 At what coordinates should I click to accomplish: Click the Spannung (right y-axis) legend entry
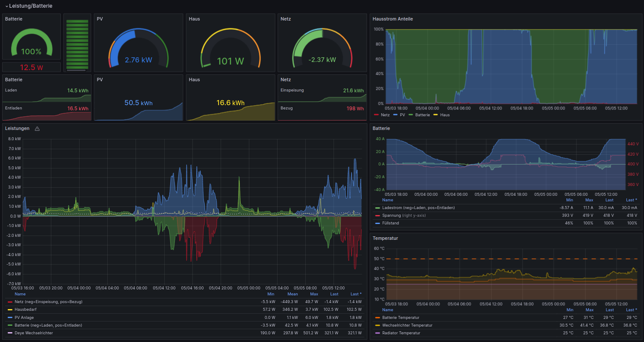[404, 215]
